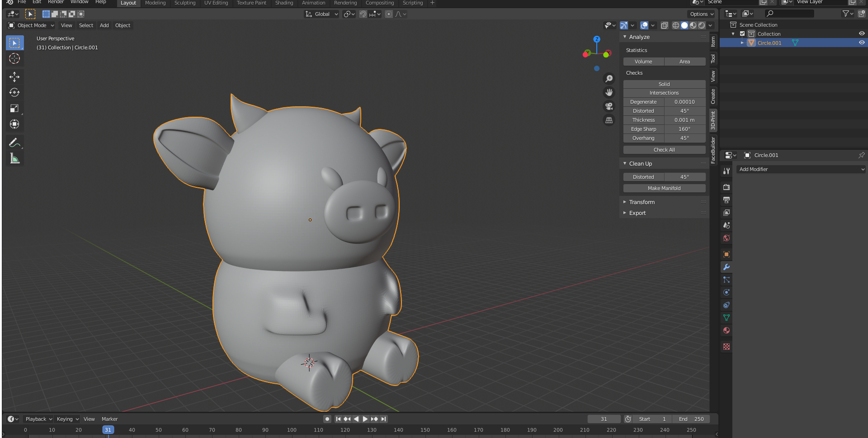This screenshot has width=868, height=438.
Task: Open the Render menu
Action: tap(56, 2)
